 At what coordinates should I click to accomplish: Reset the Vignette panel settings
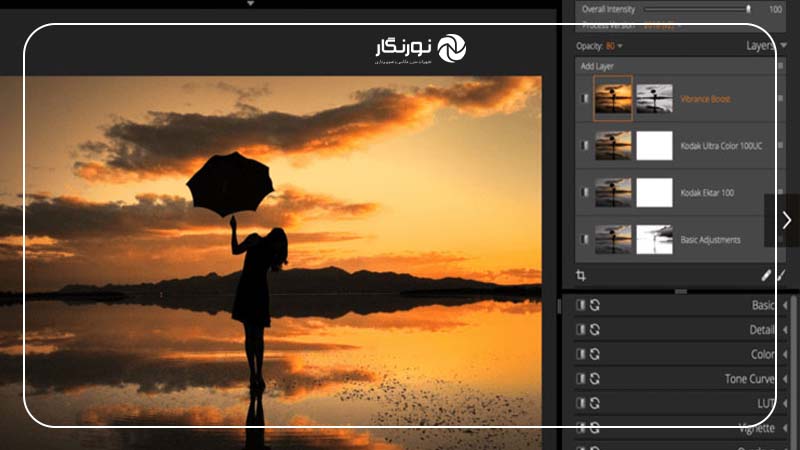tap(595, 428)
